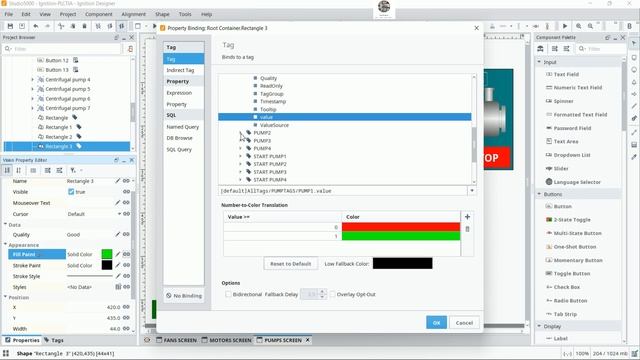Image resolution: width=640 pixels, height=360 pixels.
Task: Select Tab Strip component in palette
Action: [x=561, y=314]
